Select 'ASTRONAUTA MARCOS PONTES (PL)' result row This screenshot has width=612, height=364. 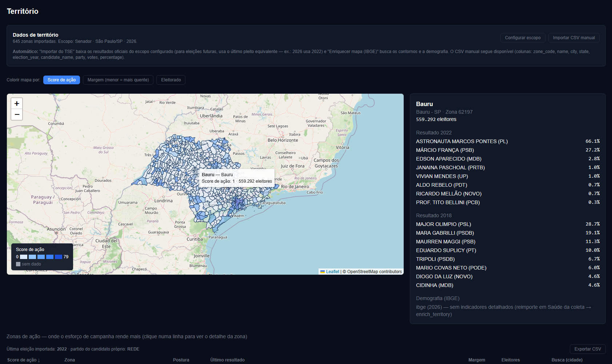508,141
